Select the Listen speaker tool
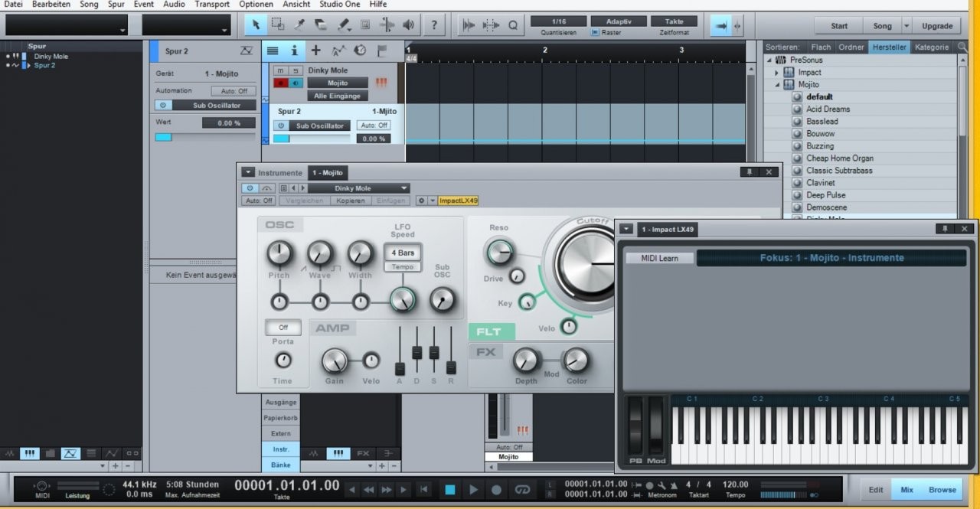Viewport: 980px width, 509px height. tap(409, 25)
